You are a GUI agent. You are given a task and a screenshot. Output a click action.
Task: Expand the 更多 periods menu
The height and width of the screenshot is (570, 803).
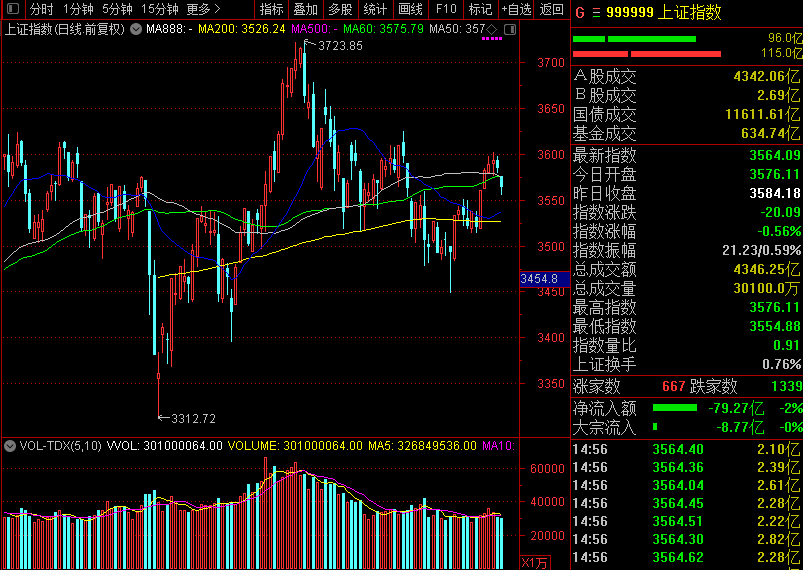coord(204,9)
